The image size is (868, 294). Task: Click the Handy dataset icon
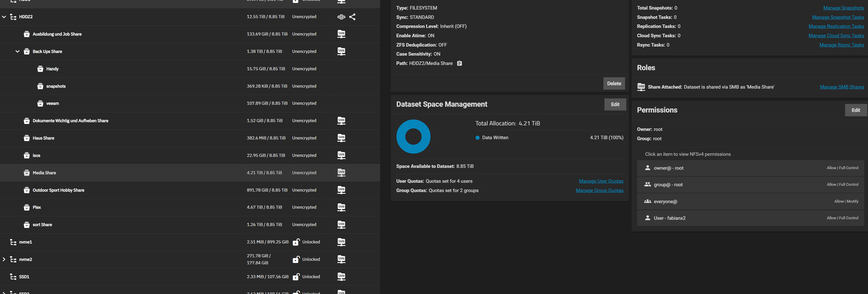(40, 69)
